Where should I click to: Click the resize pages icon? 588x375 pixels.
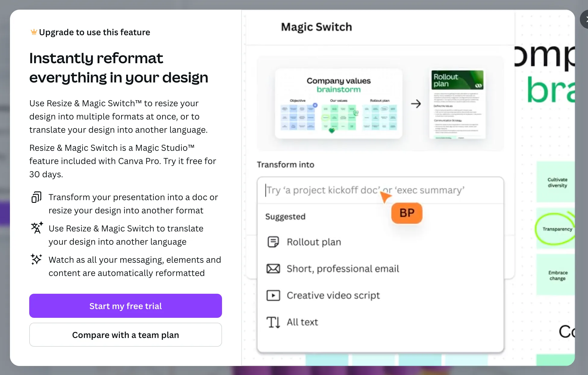[x=36, y=197]
